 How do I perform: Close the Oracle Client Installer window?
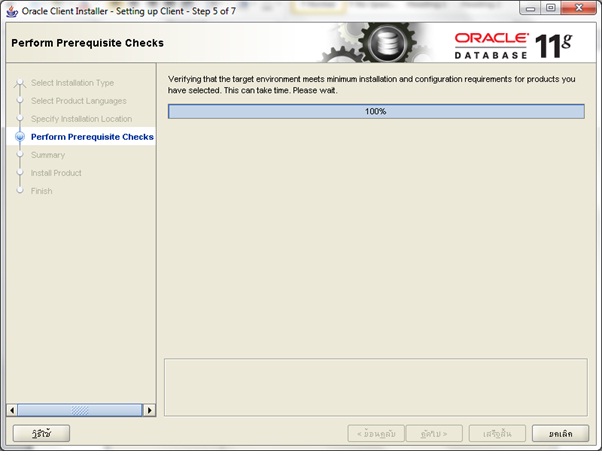pos(579,8)
